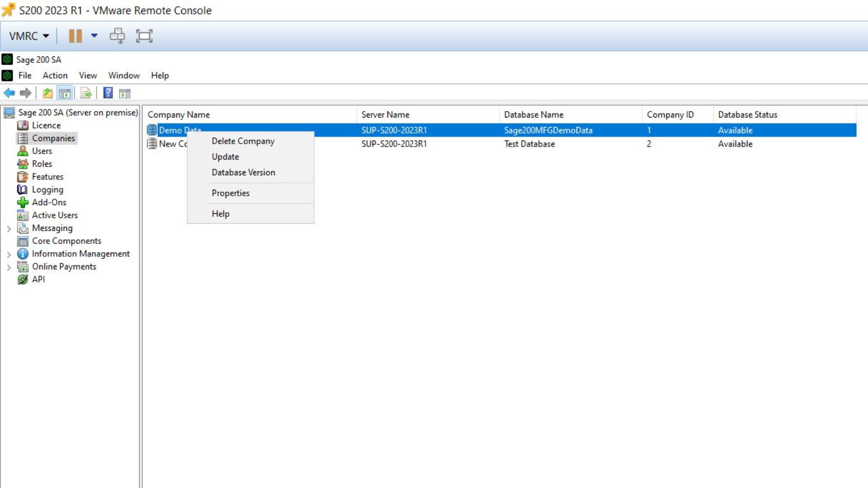
Task: Click the Online Payments icon
Action: coord(23,267)
